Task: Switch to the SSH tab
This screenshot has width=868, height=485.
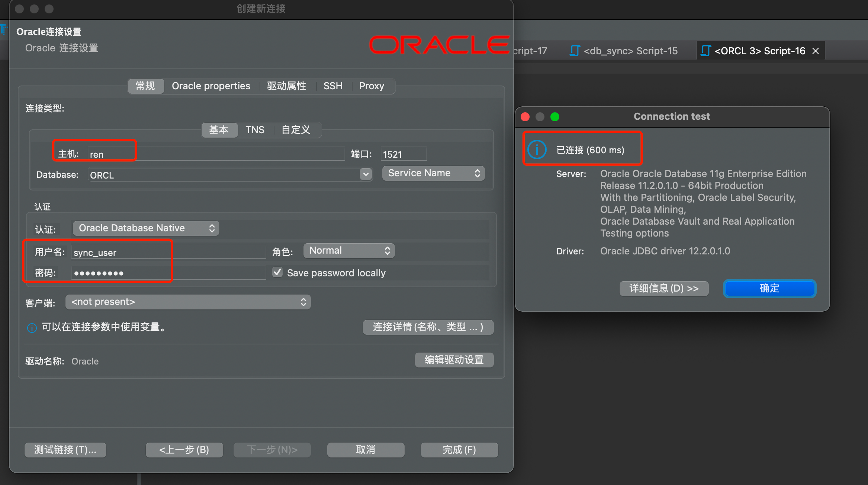Action: pyautogui.click(x=333, y=86)
